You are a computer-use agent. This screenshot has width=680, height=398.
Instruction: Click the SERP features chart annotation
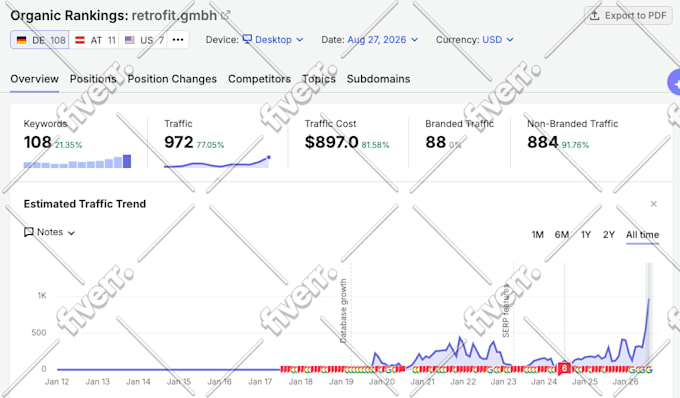click(506, 311)
